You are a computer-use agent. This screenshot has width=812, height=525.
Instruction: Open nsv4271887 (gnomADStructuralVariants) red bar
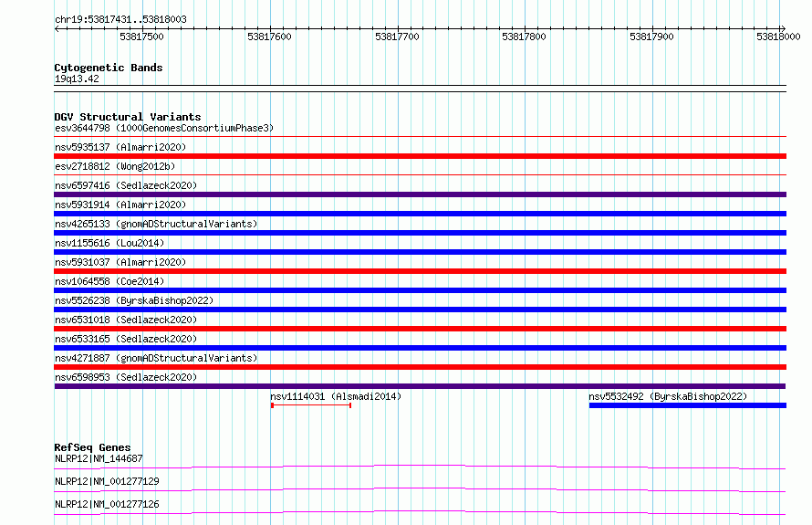pyautogui.click(x=420, y=367)
